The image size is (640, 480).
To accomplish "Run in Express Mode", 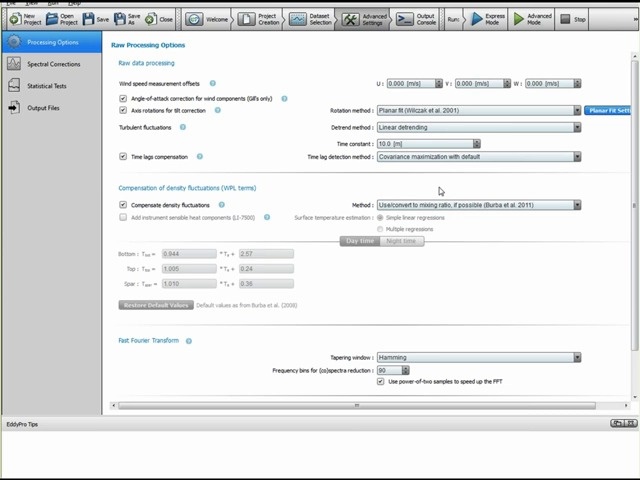I will (488, 19).
